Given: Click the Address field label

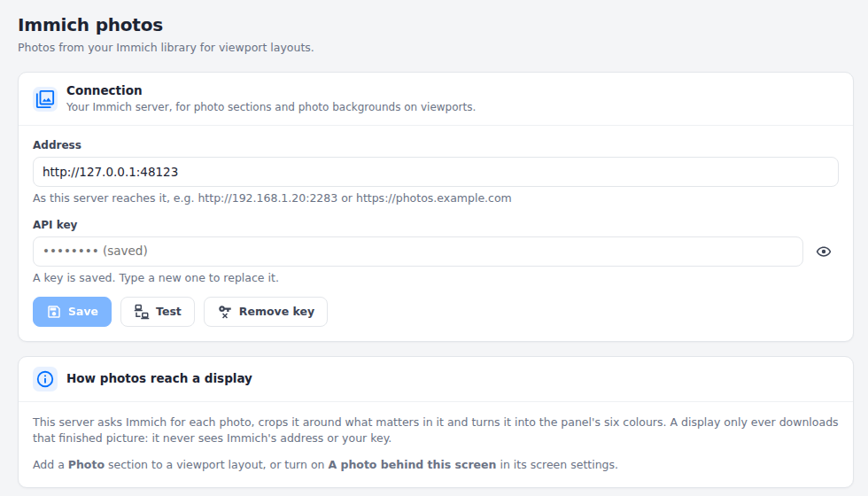Looking at the screenshot, I should click(x=57, y=145).
